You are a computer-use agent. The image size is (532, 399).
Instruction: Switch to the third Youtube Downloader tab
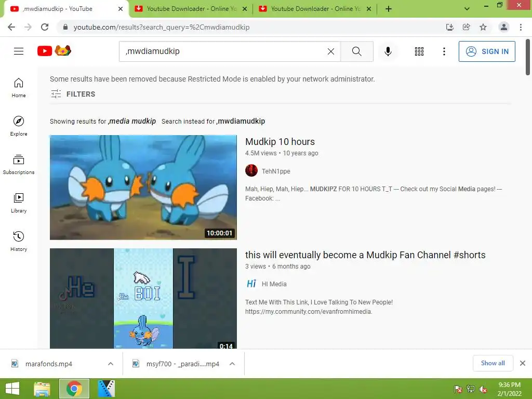pos(315,9)
